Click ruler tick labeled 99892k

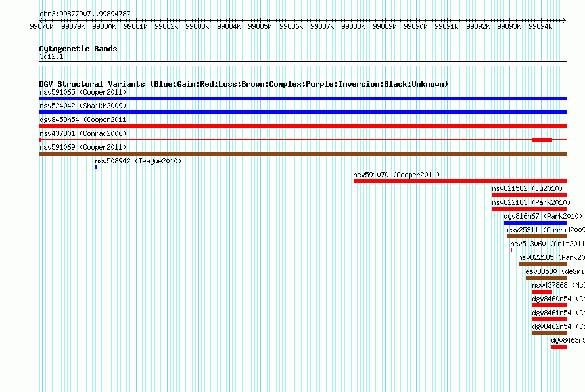pos(478,26)
